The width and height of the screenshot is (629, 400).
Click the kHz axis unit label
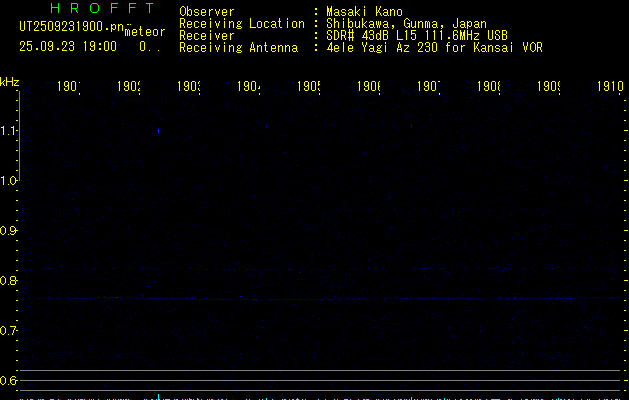[10, 81]
